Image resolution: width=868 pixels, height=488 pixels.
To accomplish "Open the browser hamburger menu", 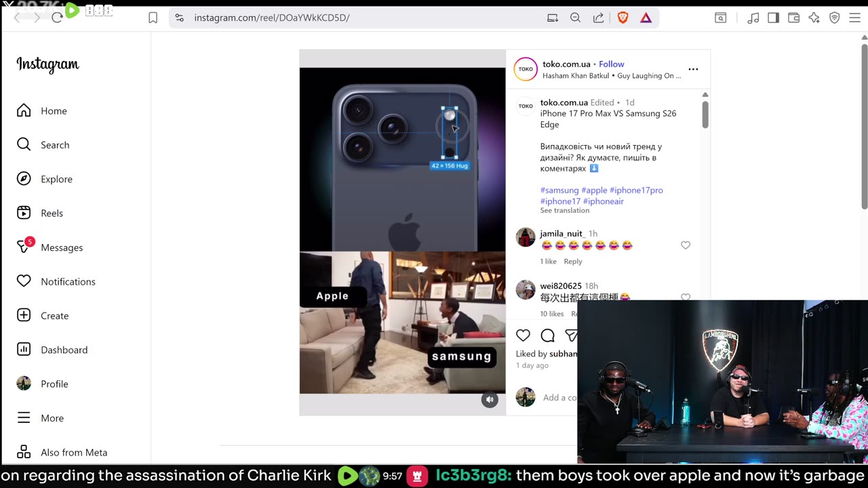I will pyautogui.click(x=854, y=18).
